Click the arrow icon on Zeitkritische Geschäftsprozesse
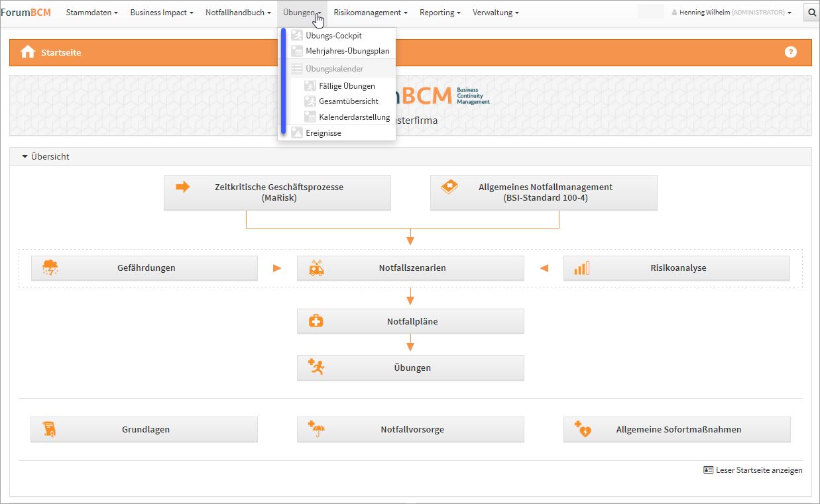Screen dimensions: 820x504 tap(182, 187)
